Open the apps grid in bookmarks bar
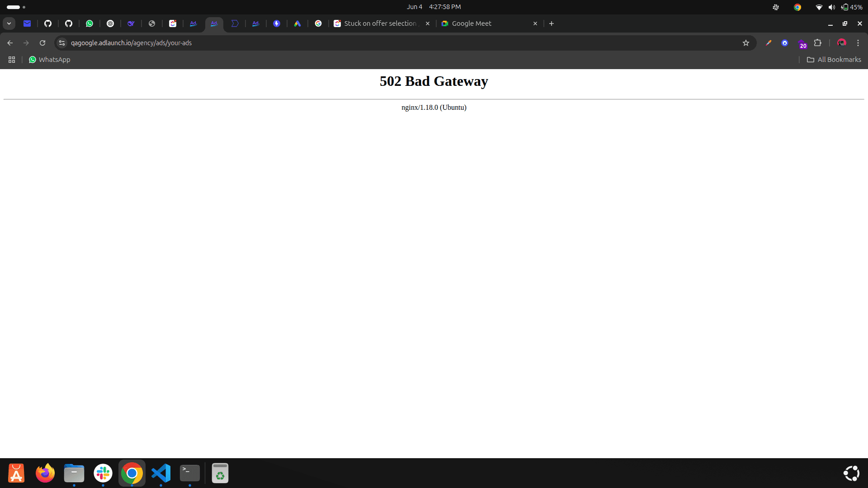The height and width of the screenshot is (488, 868). [x=12, y=60]
